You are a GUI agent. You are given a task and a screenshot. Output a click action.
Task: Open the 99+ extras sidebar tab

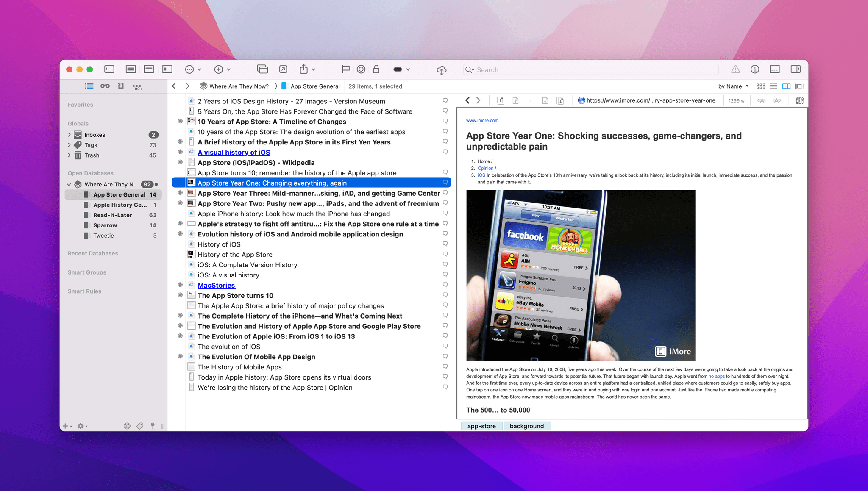coord(137,86)
